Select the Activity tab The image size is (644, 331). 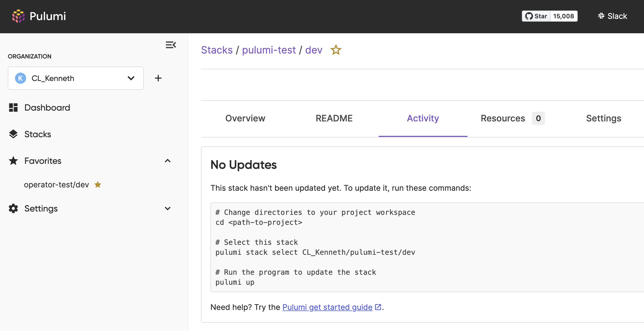click(423, 118)
